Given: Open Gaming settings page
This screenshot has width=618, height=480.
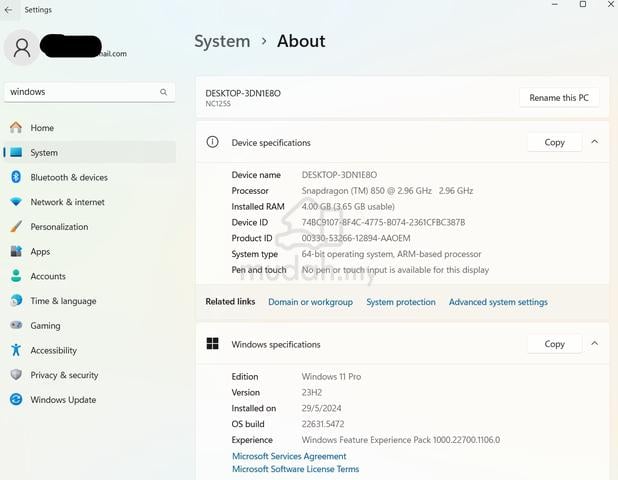Looking at the screenshot, I should pos(89,326).
